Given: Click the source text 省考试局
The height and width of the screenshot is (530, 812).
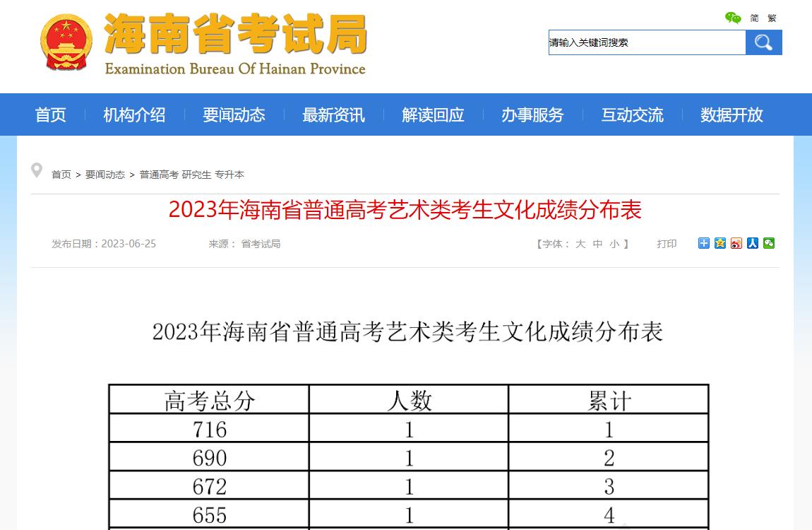Looking at the screenshot, I should point(261,244).
